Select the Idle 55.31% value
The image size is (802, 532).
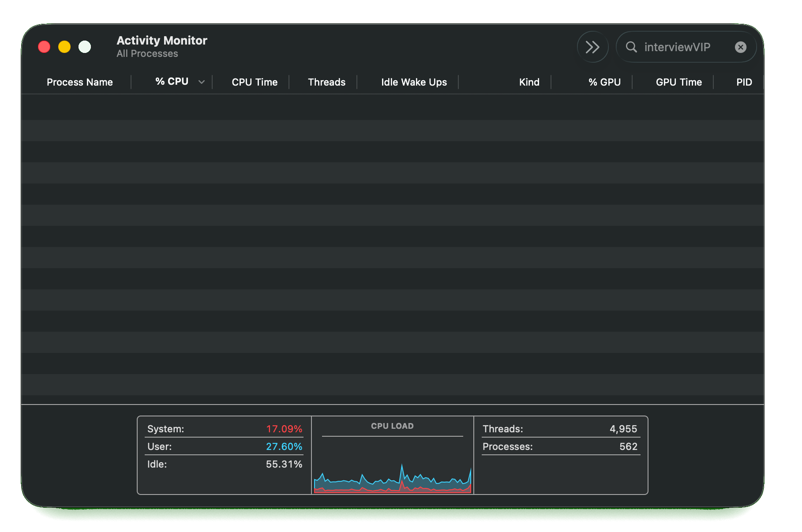[x=284, y=464]
